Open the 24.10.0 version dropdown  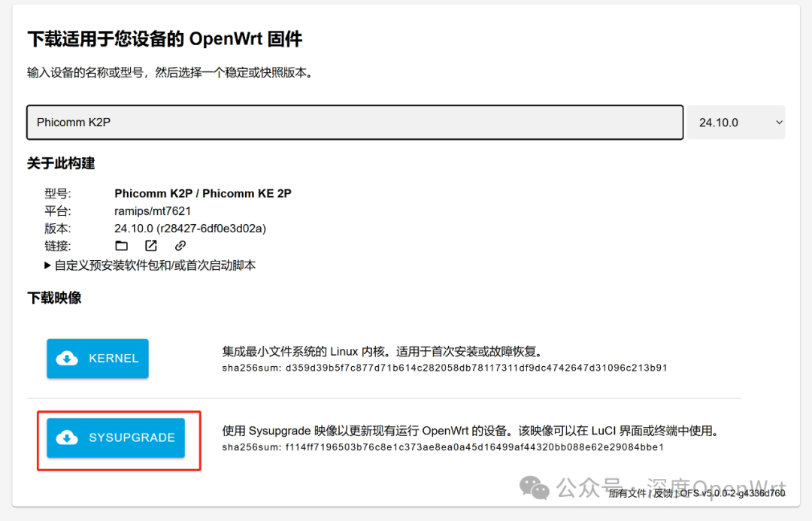pos(735,123)
